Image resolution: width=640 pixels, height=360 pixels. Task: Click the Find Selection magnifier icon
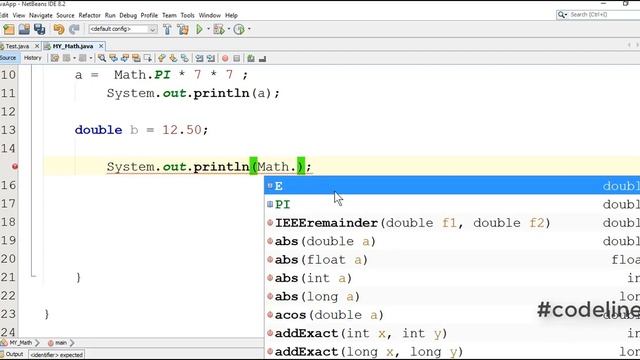[x=102, y=58]
